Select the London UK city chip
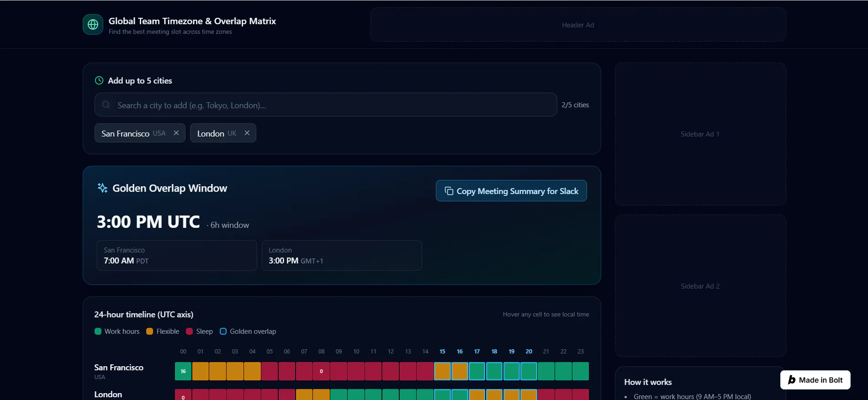Image resolution: width=868 pixels, height=400 pixels. [223, 133]
